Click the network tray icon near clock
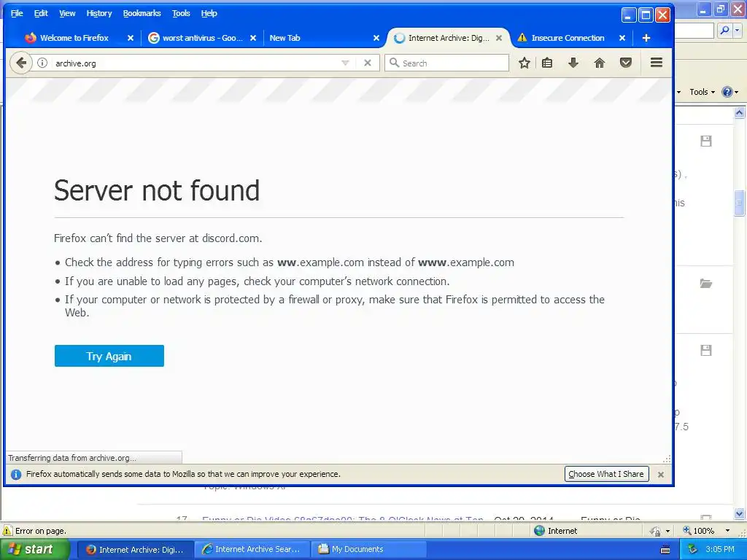 click(x=693, y=550)
